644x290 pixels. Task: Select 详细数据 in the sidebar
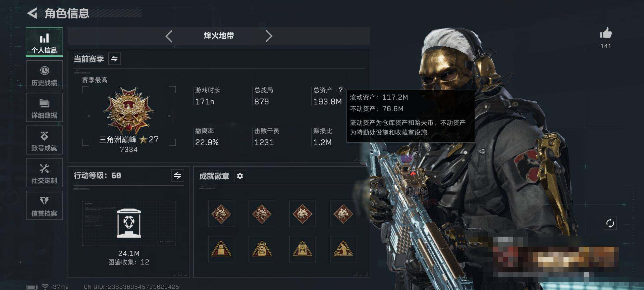click(44, 108)
